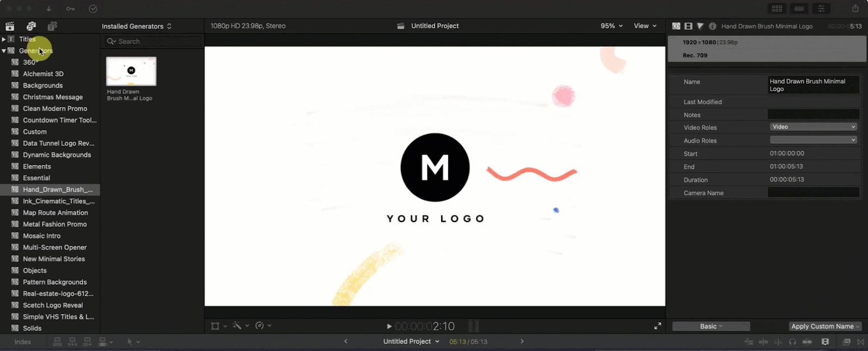
Task: Select the Hand Drawn Brush generator thumbnail
Action: click(131, 71)
